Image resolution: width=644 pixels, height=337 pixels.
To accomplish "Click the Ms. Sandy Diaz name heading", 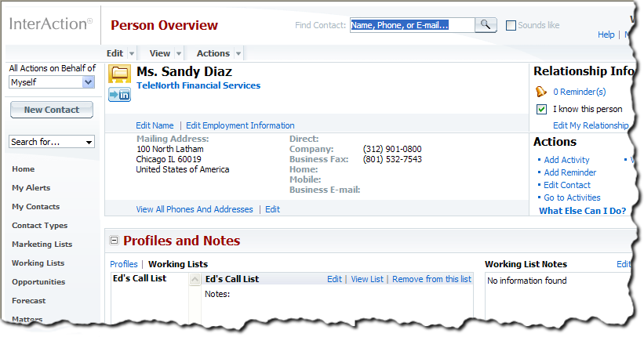I will pos(184,72).
